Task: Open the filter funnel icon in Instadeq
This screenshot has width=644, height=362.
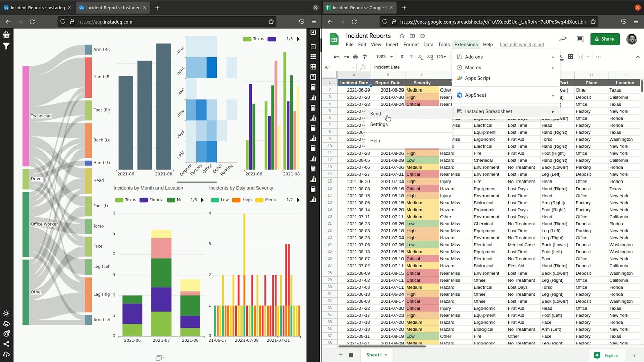Action: pos(6,46)
